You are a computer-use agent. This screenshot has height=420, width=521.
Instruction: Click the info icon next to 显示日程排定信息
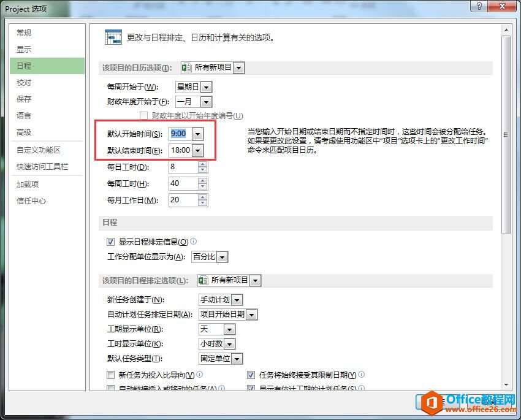194,242
